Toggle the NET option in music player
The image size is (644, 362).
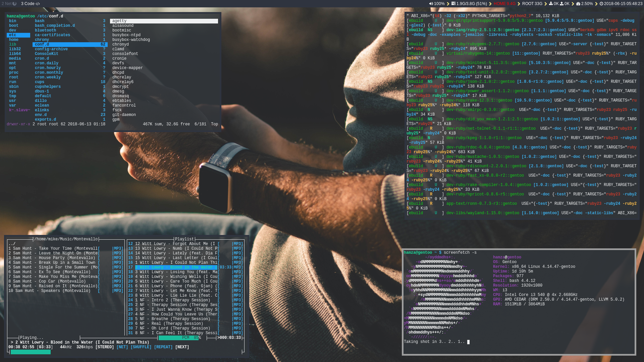click(122, 347)
